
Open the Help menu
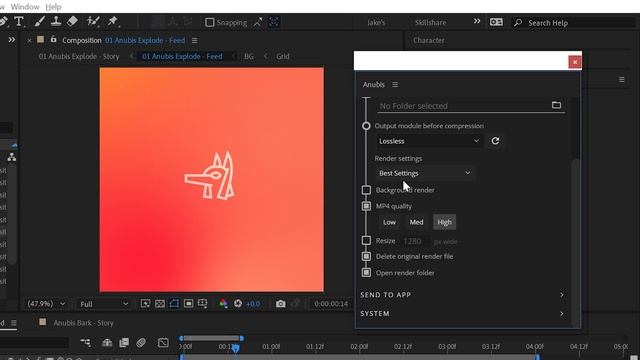click(53, 7)
